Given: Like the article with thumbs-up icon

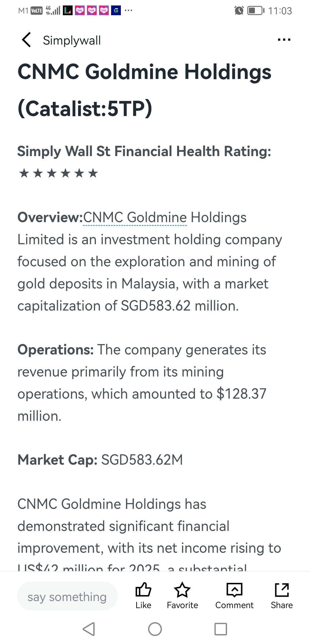Looking at the screenshot, I should coord(143,595).
